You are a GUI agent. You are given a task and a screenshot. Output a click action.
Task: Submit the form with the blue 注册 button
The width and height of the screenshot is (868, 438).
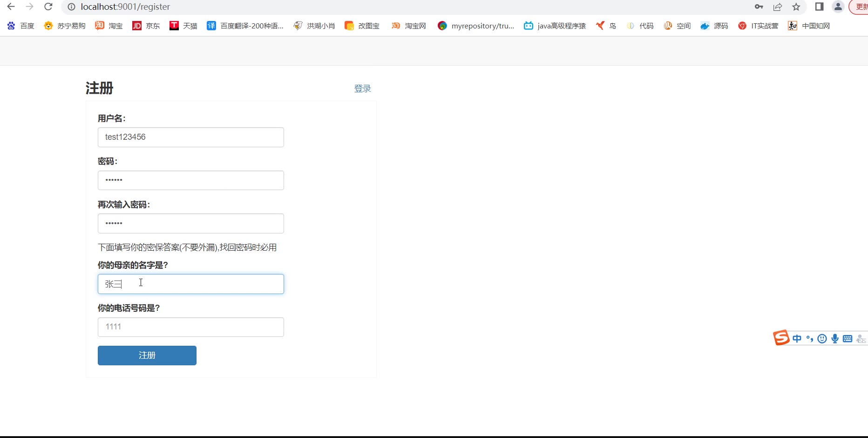[147, 356]
